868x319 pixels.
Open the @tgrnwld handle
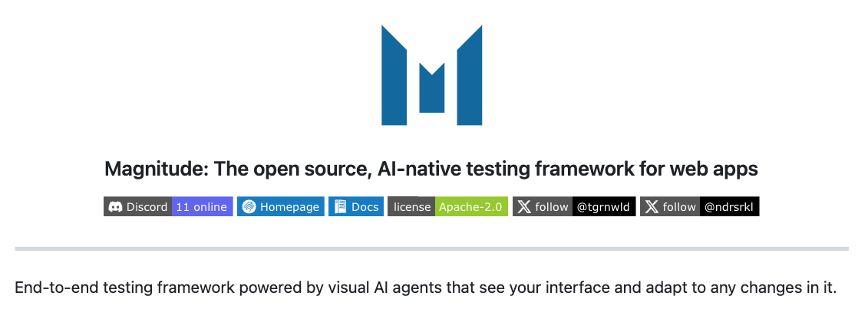604,207
